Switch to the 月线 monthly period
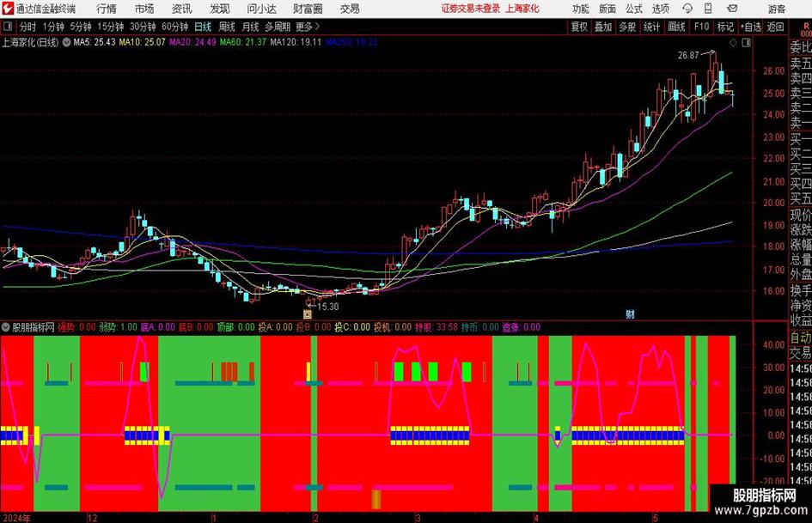 coord(250,27)
